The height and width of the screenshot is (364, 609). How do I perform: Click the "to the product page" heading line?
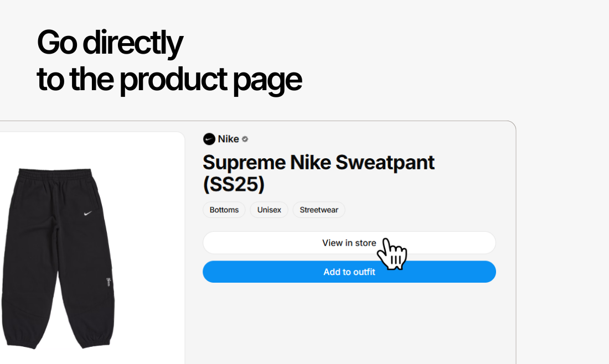click(x=169, y=79)
